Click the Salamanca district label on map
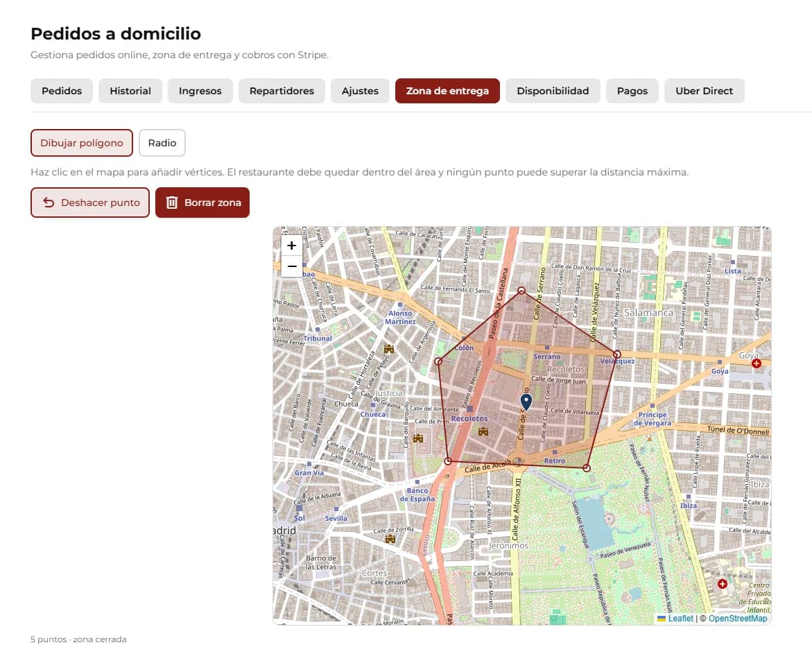 648,313
